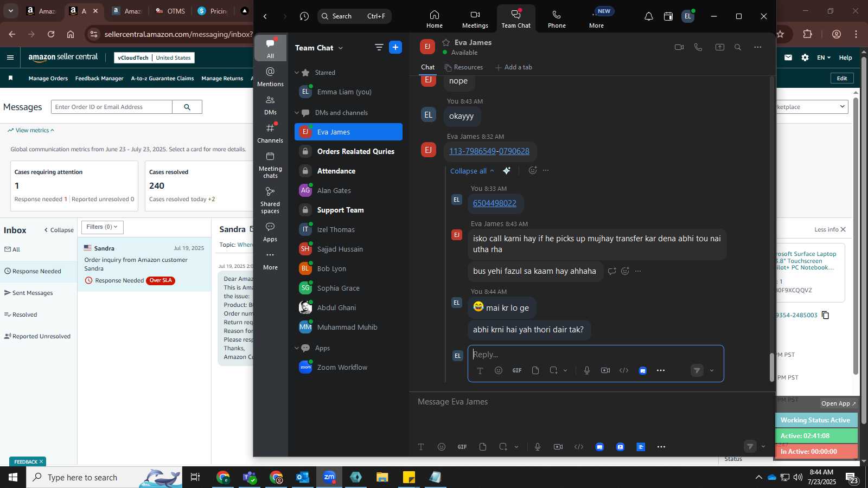868x488 pixels.
Task: Click Add a tab in chat
Action: coord(514,67)
